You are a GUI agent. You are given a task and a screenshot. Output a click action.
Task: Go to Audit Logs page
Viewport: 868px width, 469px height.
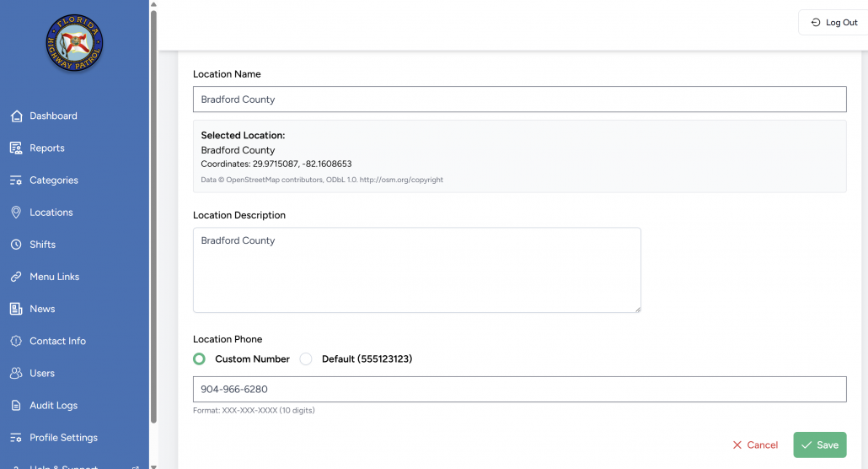click(x=53, y=406)
